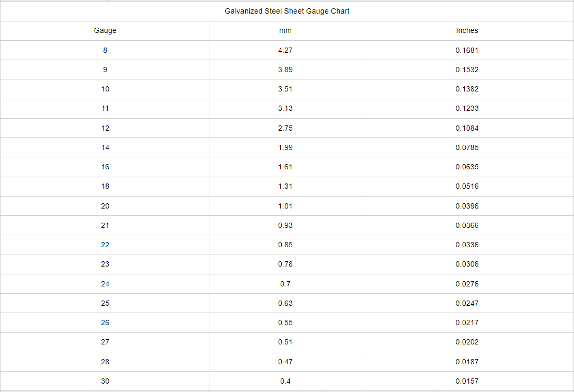Click the Galvanized Steel Sheet Gauge Chart title
Screen dimensions: 574x392
click(x=287, y=11)
